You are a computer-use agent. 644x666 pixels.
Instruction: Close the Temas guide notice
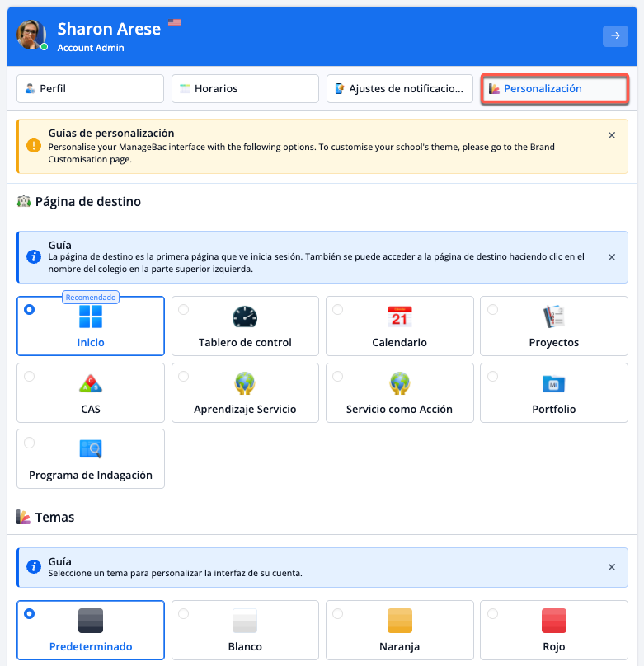click(611, 567)
